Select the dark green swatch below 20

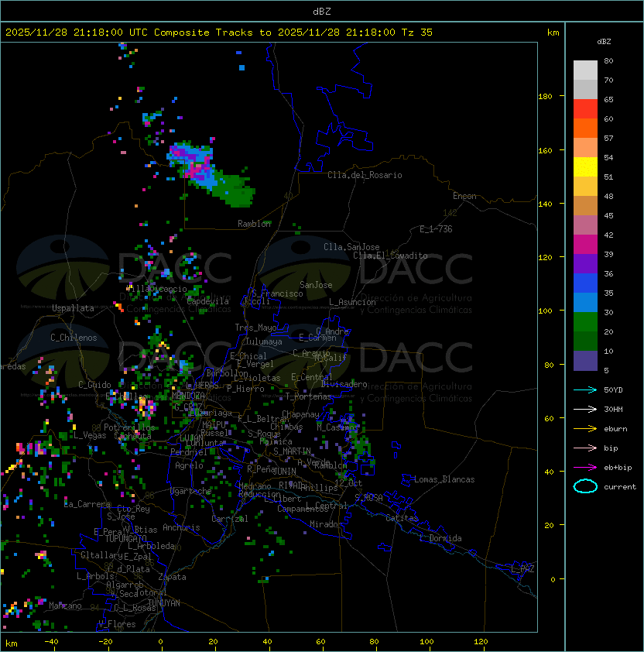tap(585, 341)
